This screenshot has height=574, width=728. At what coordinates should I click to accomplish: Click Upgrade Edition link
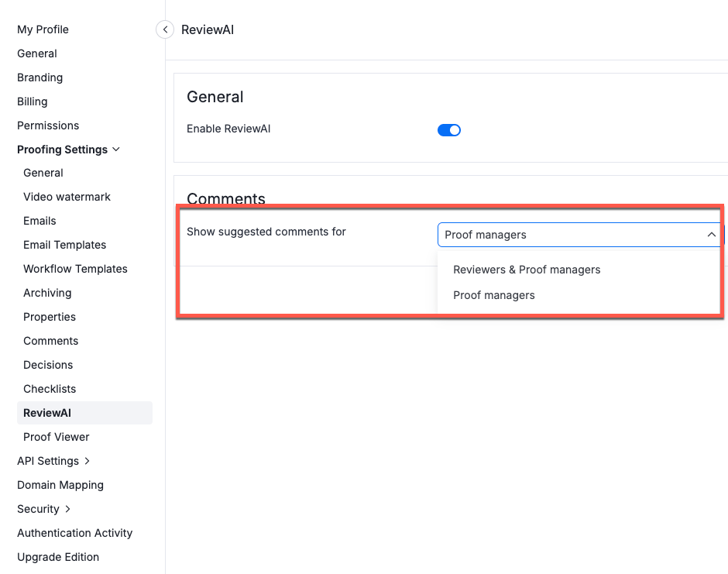pyautogui.click(x=58, y=557)
